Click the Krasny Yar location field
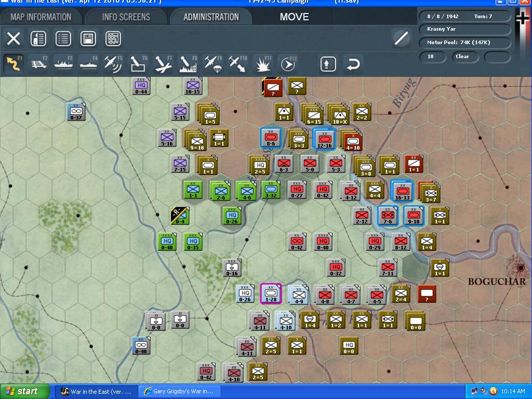The width and height of the screenshot is (532, 399). point(465,29)
